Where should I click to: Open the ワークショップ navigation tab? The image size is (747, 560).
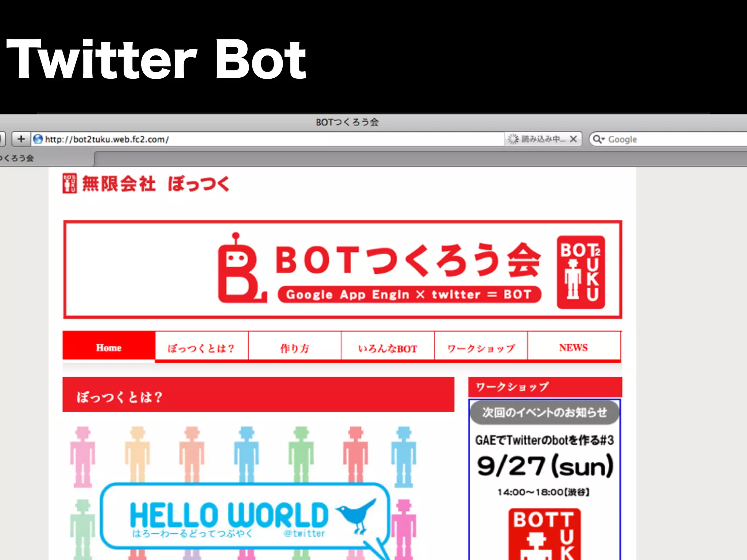click(481, 348)
